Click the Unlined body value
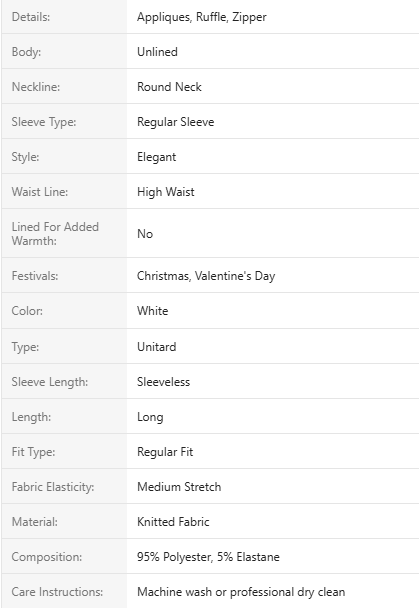 pos(157,52)
